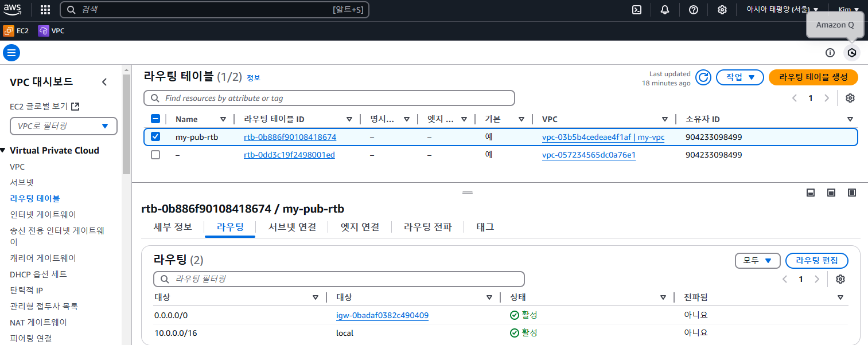Screen dimensions: 868x345
Task: Open external link icon next to EC2 글로벌 뷰
Action: [75, 107]
